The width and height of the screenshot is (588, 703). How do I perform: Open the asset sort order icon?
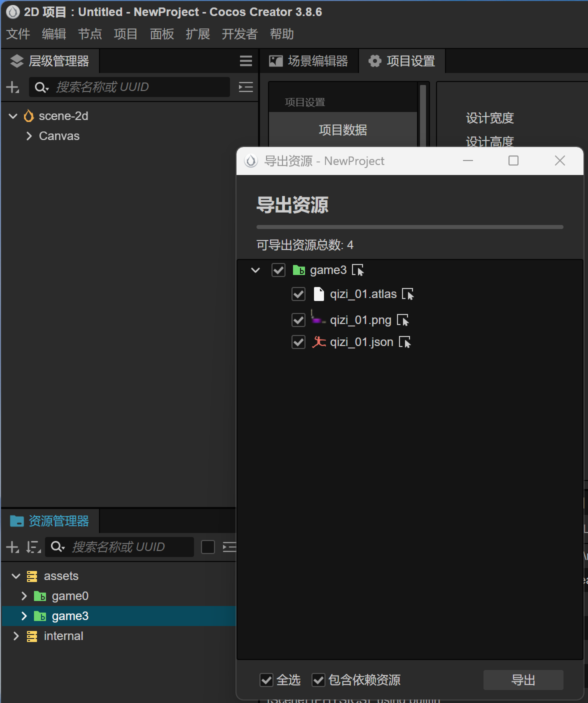coord(33,547)
